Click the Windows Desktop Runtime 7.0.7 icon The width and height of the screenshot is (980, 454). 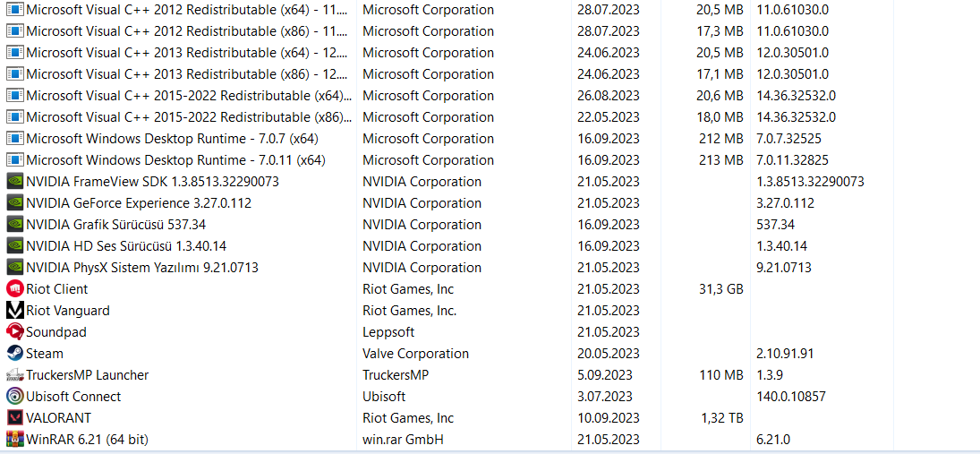pos(14,139)
